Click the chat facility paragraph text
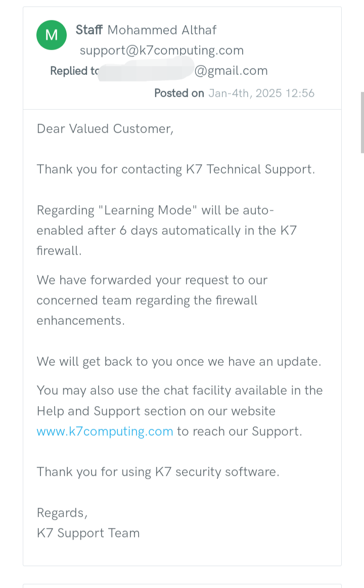364x588 pixels. pos(180,411)
